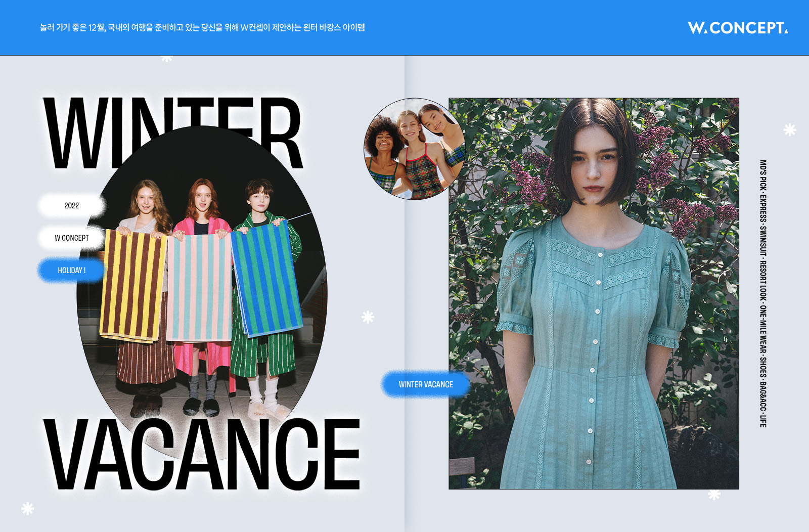Open the teal dress model photo
This screenshot has height=532, width=809.
pos(594,293)
